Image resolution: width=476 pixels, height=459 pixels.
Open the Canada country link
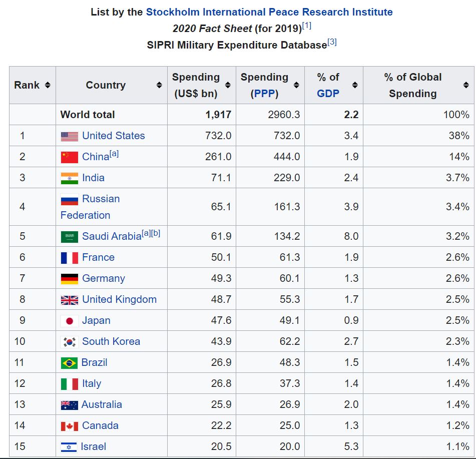point(100,425)
